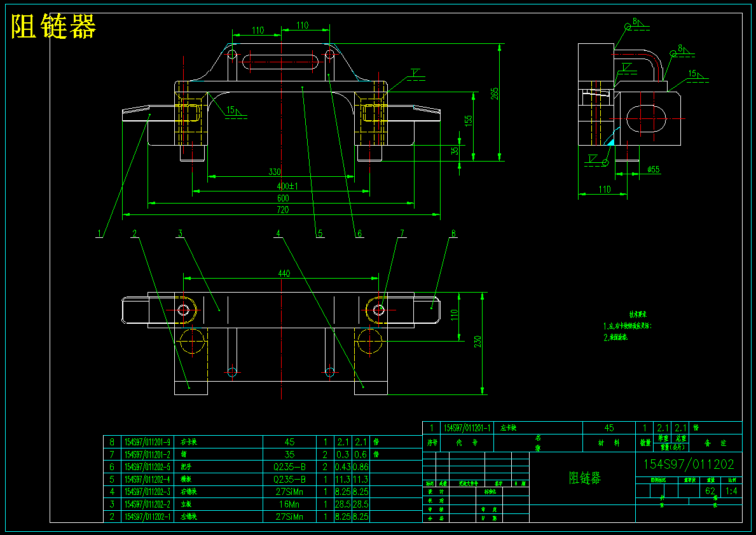Click part callout number 1
Viewport: 756px width, 535px height.
pyautogui.click(x=99, y=233)
